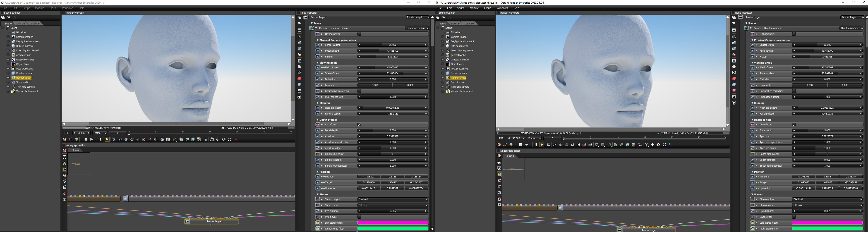Viewport: 868px width, 232px height.
Task: Pause the render in the right window
Action: point(536,144)
